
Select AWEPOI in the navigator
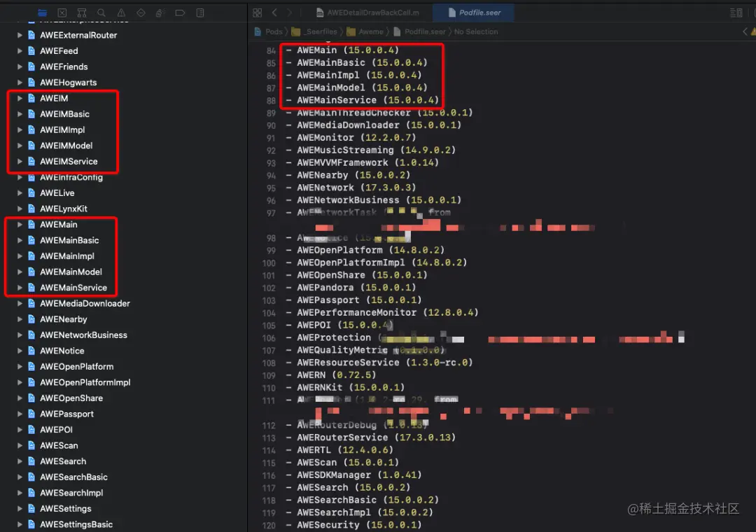[57, 430]
